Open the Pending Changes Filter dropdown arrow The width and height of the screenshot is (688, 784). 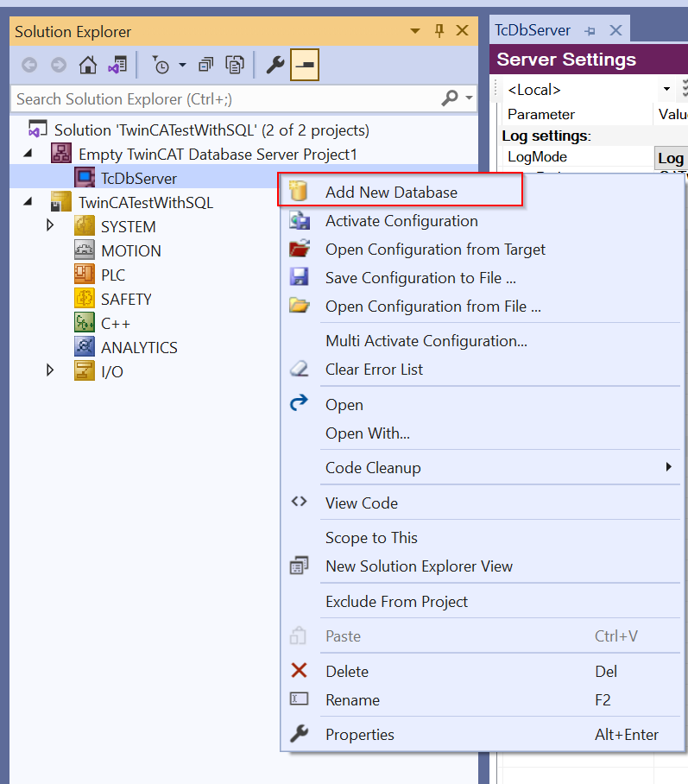(x=182, y=65)
